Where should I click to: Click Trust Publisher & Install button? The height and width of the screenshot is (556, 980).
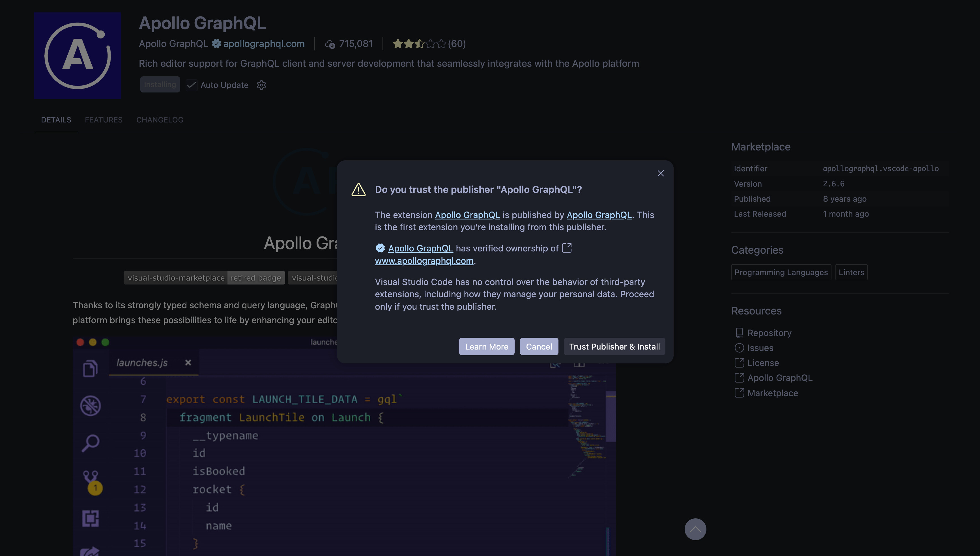[x=614, y=346]
